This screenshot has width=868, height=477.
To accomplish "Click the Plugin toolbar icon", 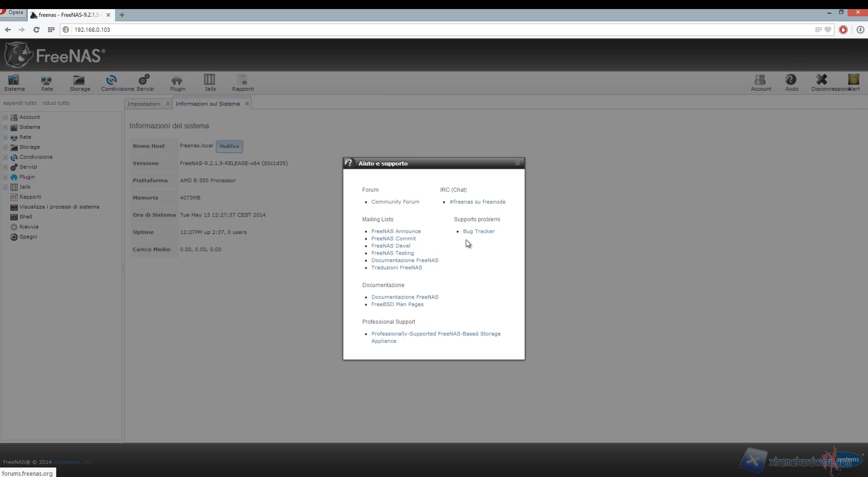I will click(177, 83).
